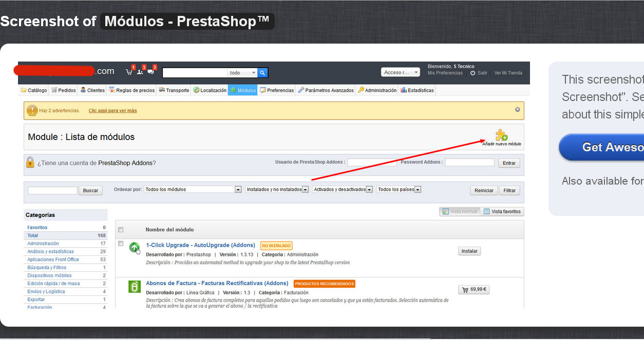Click the 69,99 € buy button
644x340 pixels.
coord(473,290)
